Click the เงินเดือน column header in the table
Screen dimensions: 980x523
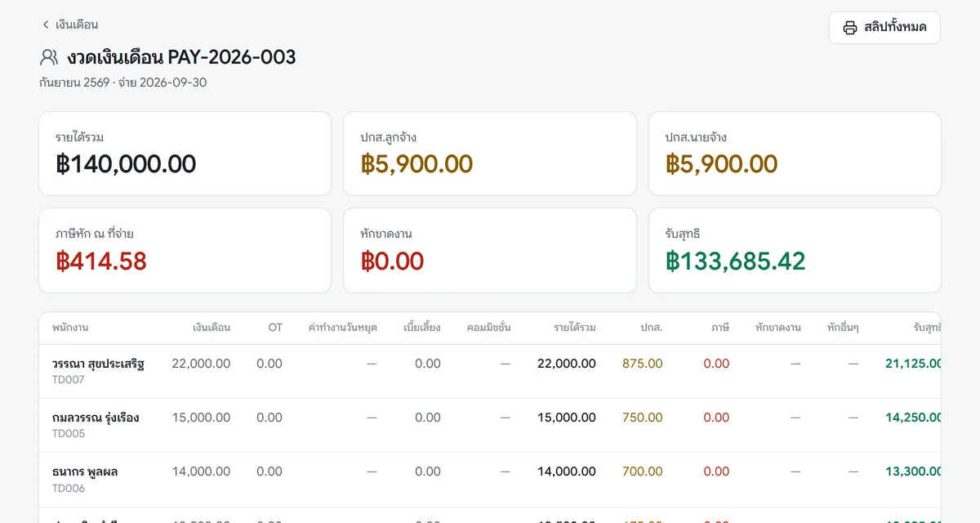(x=212, y=328)
